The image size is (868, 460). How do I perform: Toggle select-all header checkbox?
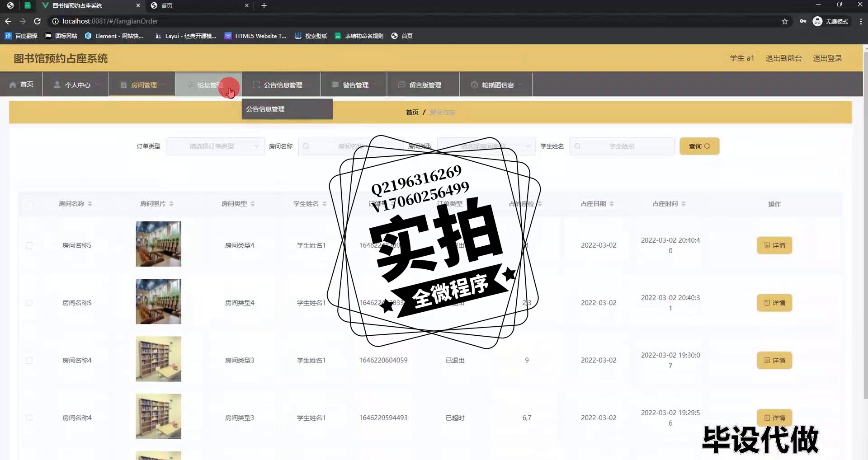(30, 204)
